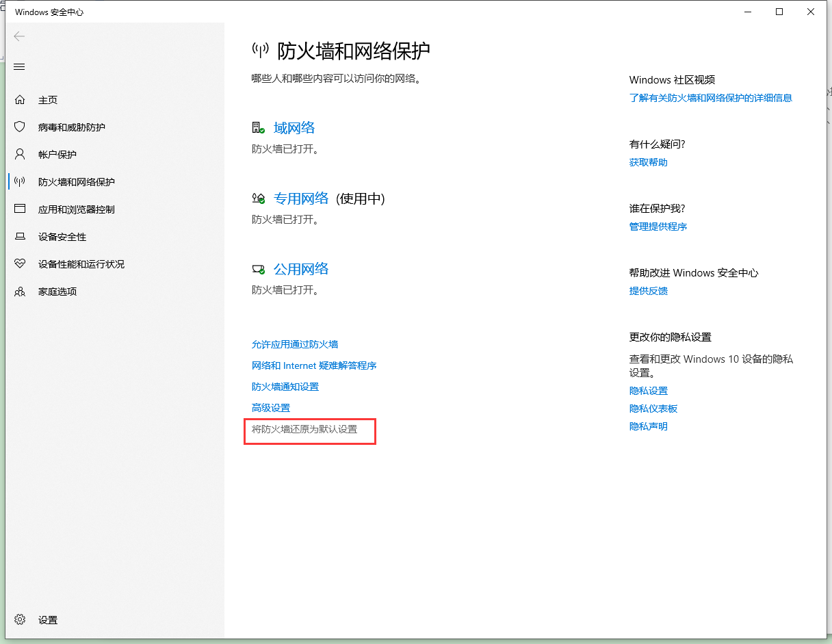The width and height of the screenshot is (832, 644).
Task: Click 将防火墙还原为默认设置
Action: pos(304,429)
